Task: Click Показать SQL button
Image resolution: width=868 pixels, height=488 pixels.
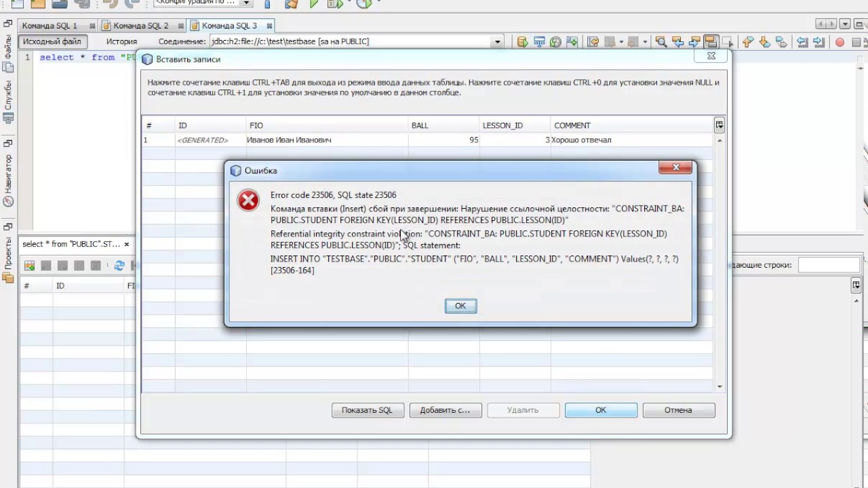Action: (368, 410)
